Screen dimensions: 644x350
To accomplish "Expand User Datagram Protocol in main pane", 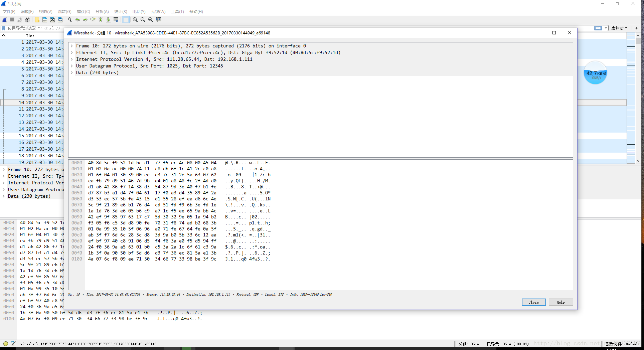I will [x=4, y=190].
